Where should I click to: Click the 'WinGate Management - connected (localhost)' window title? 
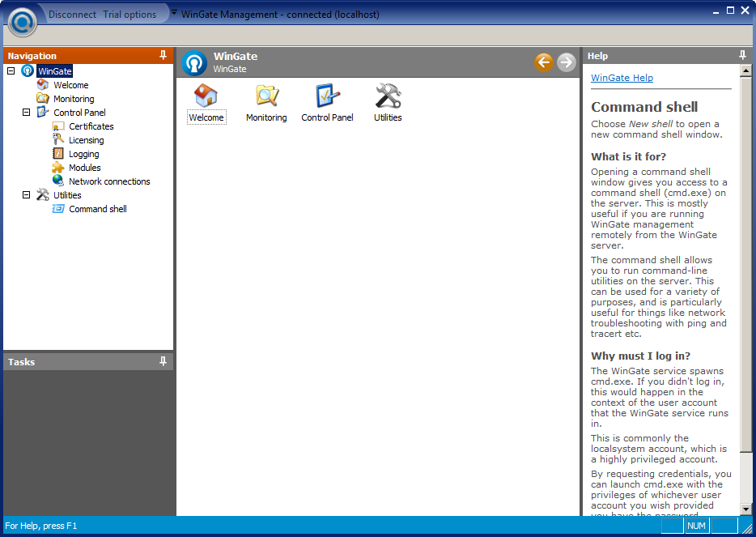(280, 15)
